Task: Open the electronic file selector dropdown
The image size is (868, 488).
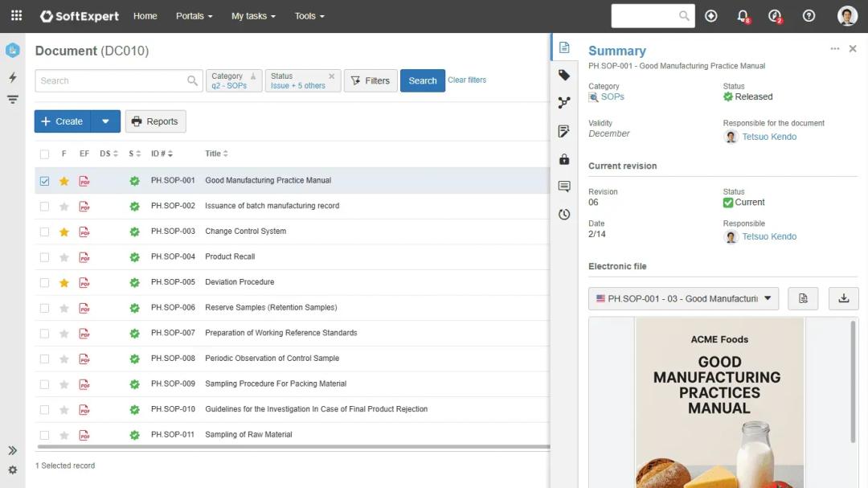Action: tap(683, 298)
